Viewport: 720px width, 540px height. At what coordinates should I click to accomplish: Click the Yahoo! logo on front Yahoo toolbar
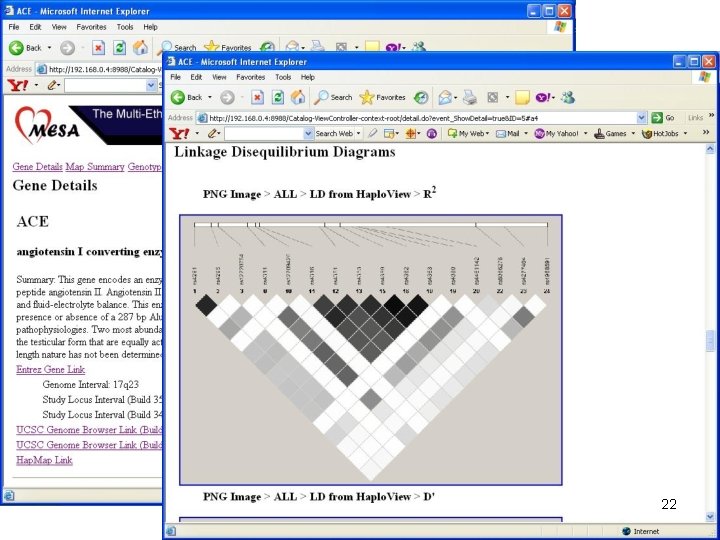pos(179,134)
